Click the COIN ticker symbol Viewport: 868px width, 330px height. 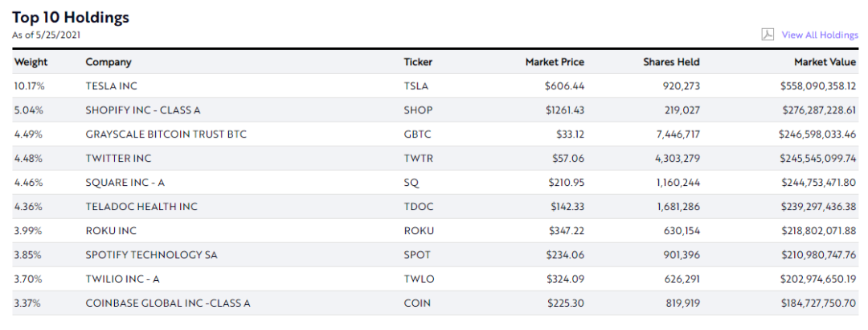point(417,303)
